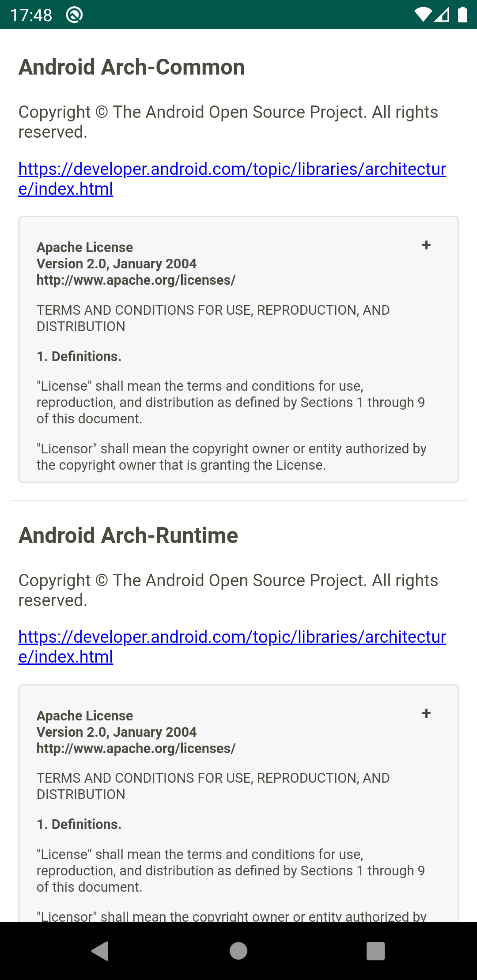Image resolution: width=477 pixels, height=980 pixels.
Task: Open the Arch-Runtime developer.android.com architecture link
Action: click(232, 647)
